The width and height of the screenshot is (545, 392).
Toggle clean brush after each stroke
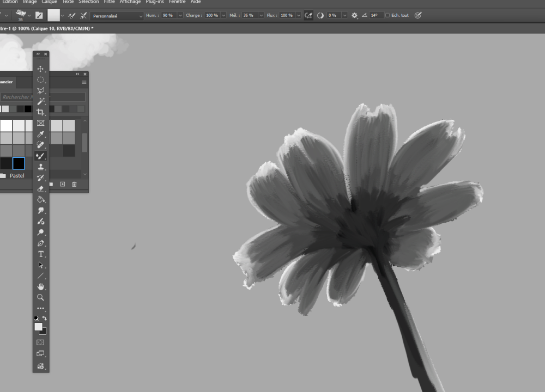(x=83, y=15)
